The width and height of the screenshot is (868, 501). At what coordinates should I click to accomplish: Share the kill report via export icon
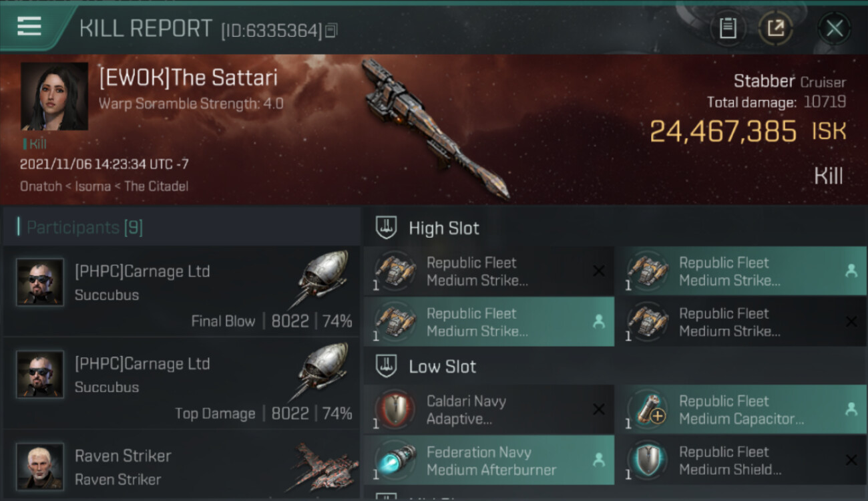coord(775,28)
